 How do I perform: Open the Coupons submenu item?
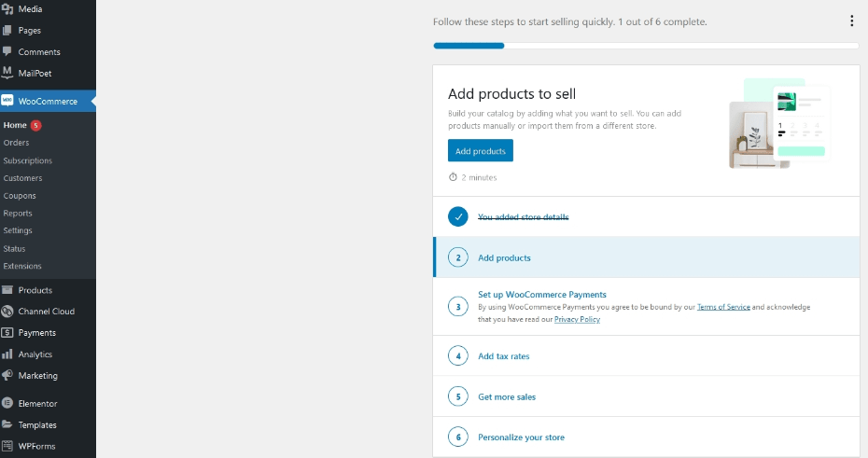[20, 196]
